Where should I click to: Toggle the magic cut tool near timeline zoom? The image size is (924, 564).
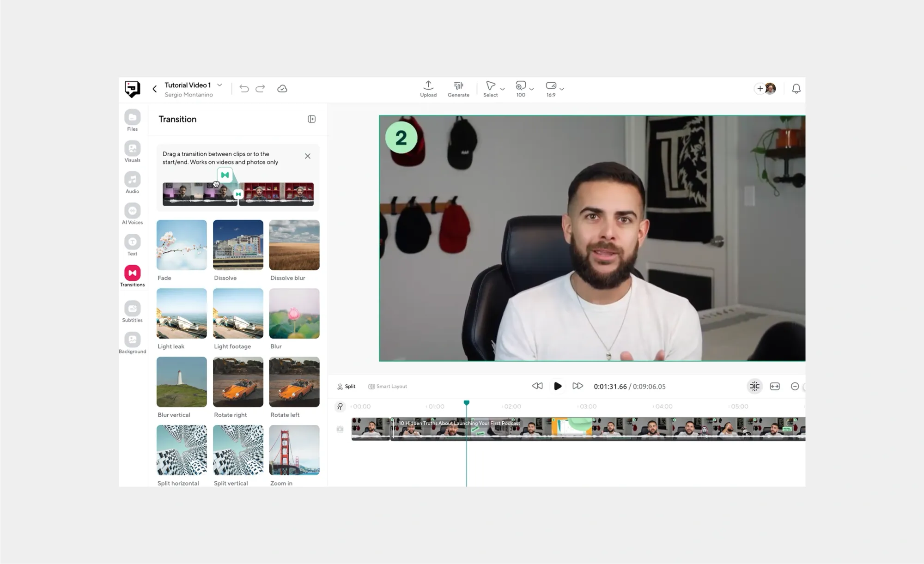[754, 386]
